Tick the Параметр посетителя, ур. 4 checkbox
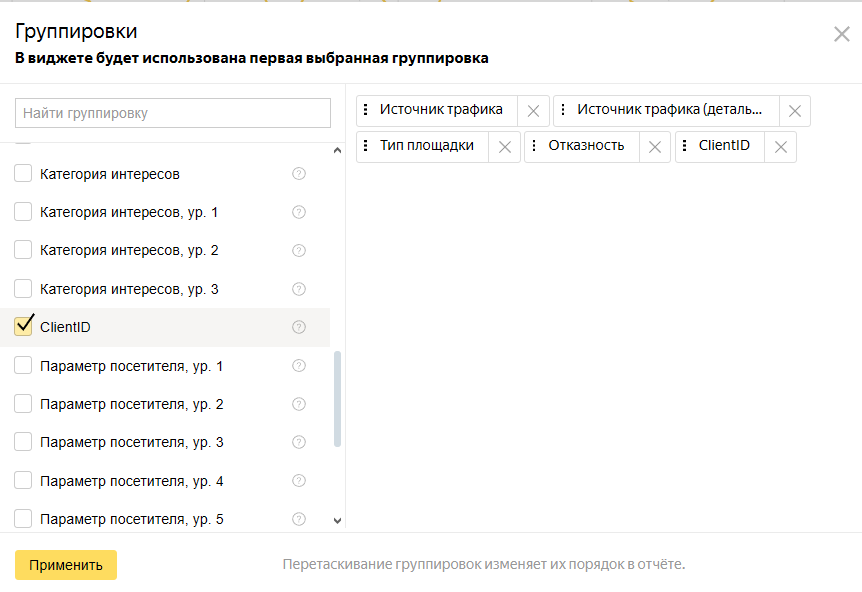The image size is (862, 592). point(23,481)
